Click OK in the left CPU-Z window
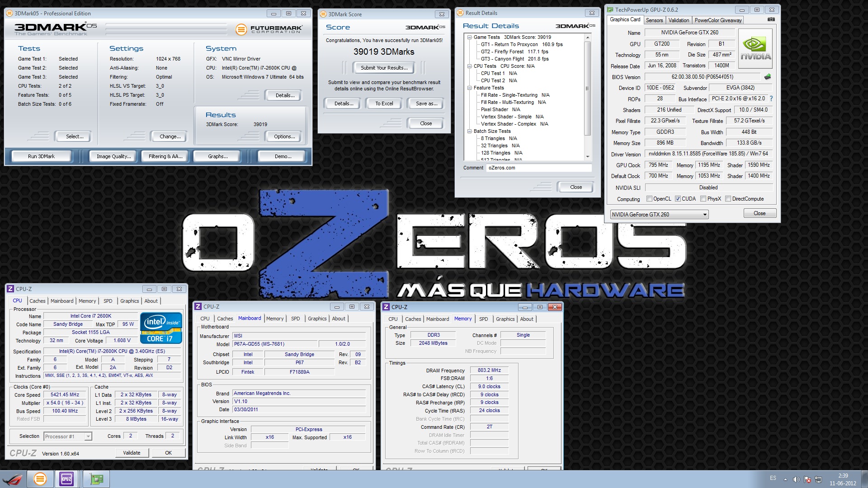Screen dimensions: 868x488 point(168,453)
